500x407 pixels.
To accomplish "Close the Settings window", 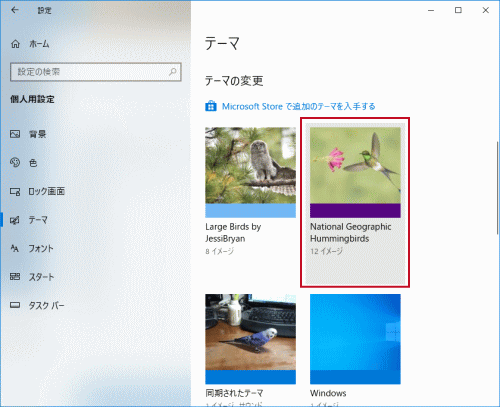I will (486, 10).
